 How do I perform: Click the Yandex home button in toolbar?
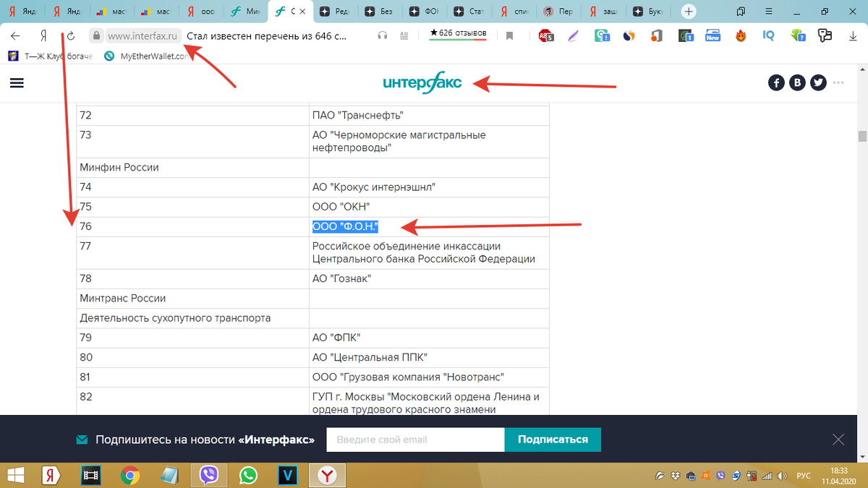point(43,35)
